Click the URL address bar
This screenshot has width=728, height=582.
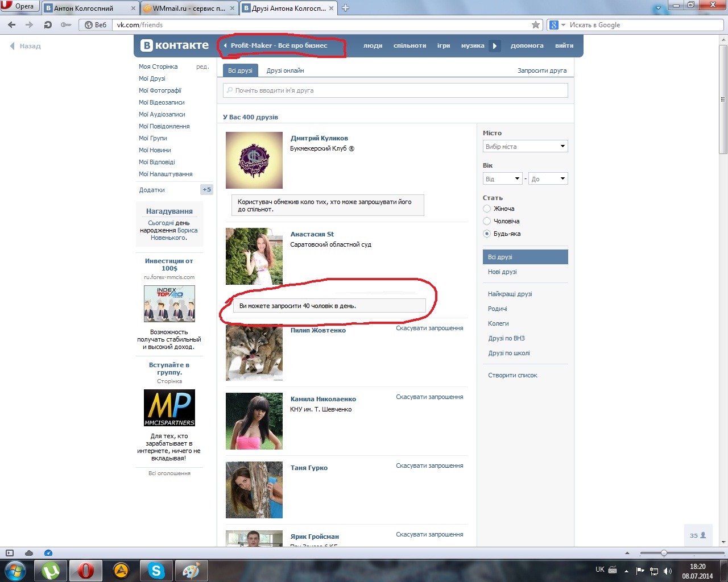pyautogui.click(x=322, y=25)
